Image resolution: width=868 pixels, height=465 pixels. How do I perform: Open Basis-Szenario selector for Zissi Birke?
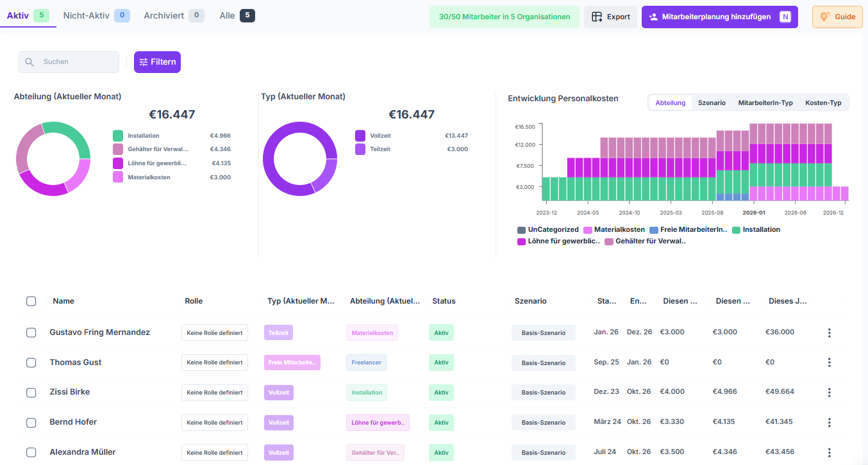(x=543, y=393)
